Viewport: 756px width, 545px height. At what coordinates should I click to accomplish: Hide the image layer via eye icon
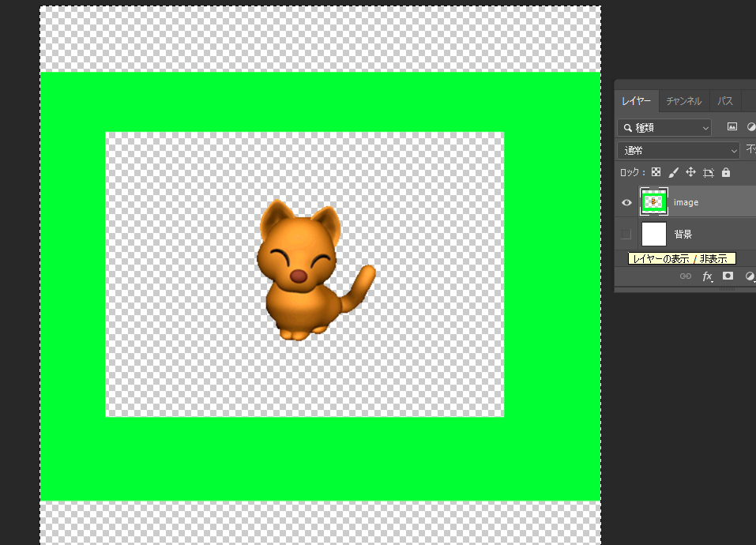(x=626, y=202)
